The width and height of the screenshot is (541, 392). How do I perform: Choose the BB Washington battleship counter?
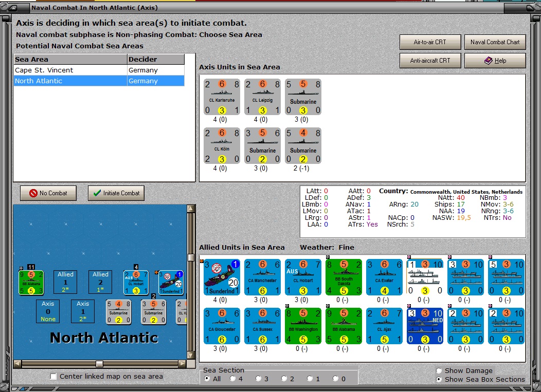click(303, 326)
